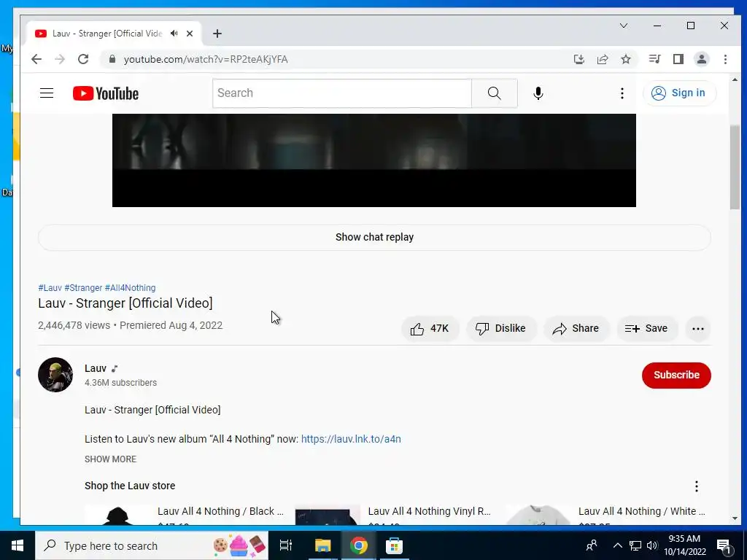Open the All 4 Nothing Black merch item
This screenshot has height=560, width=747.
[x=184, y=515]
